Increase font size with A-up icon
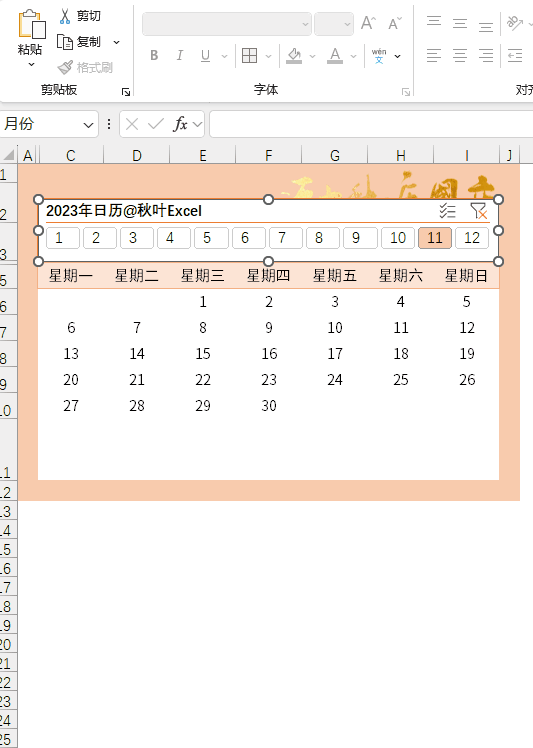This screenshot has height=748, width=533. point(368,23)
